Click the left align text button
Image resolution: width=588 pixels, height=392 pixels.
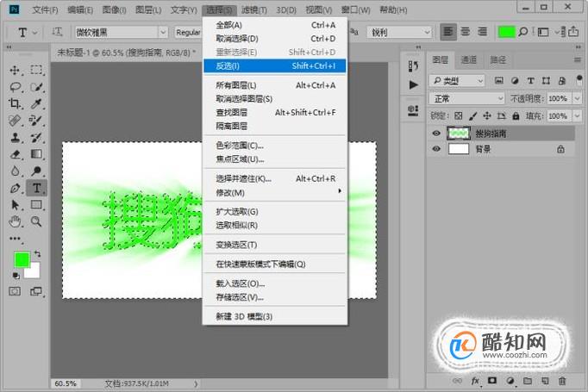[448, 32]
